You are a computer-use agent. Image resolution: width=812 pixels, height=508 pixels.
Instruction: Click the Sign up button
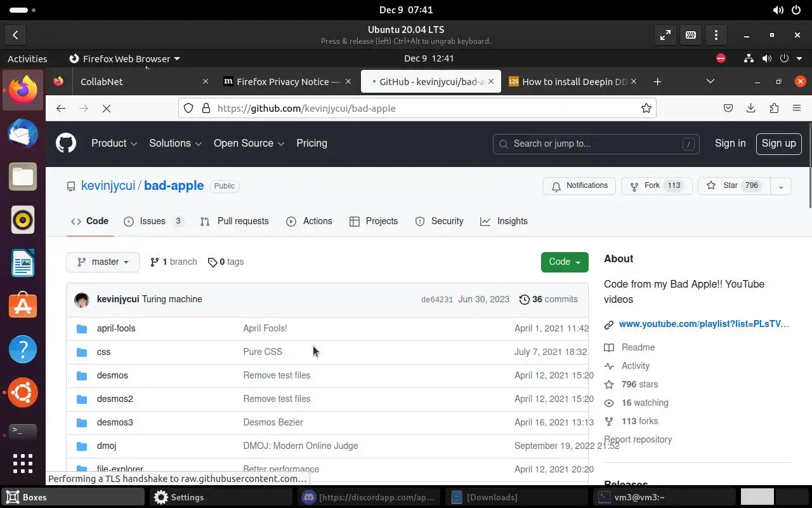(x=778, y=144)
